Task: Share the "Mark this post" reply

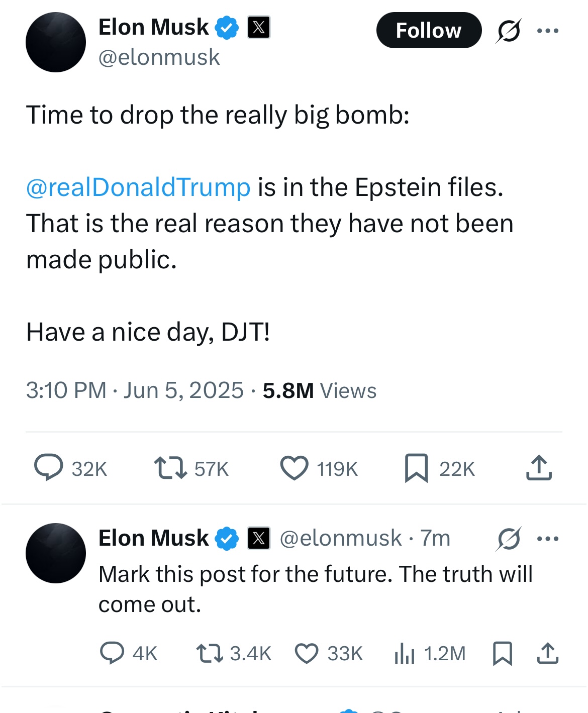Action: pos(548,653)
